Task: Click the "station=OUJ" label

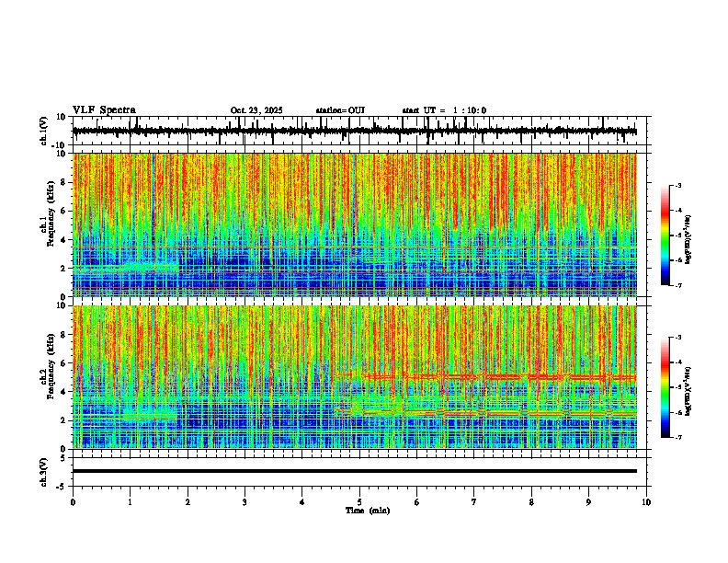Action: point(340,110)
